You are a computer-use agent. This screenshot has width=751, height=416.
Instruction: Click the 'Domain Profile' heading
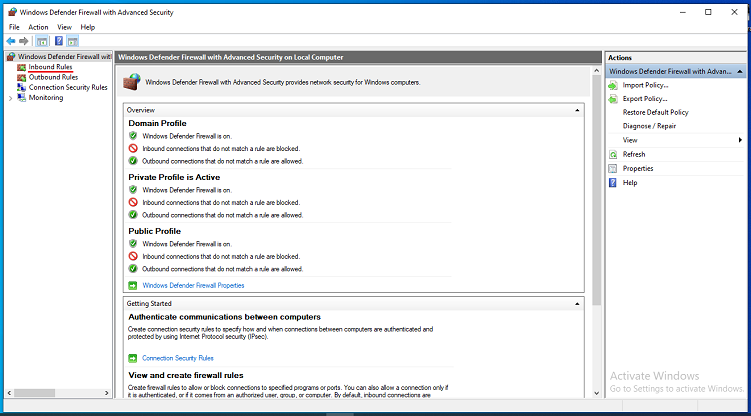(157, 123)
